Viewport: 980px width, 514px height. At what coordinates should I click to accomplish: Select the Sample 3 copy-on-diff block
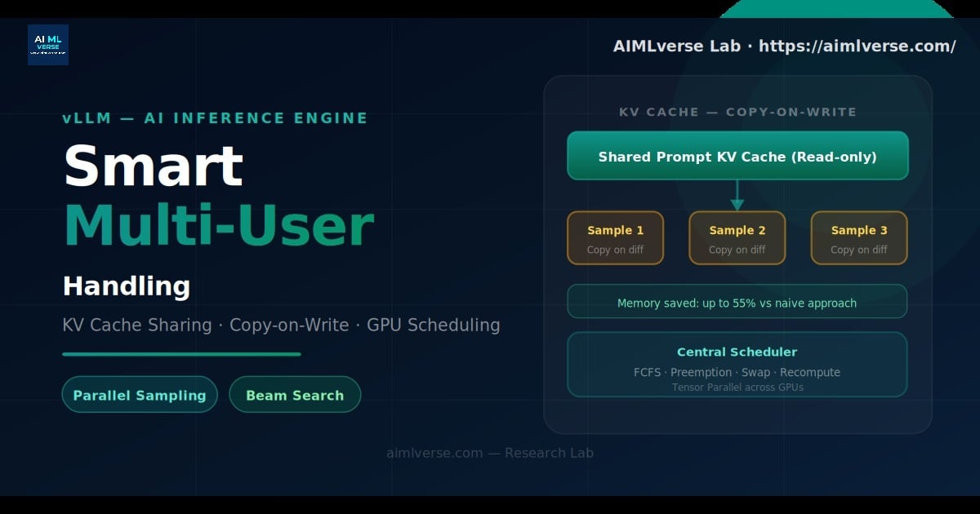[858, 237]
